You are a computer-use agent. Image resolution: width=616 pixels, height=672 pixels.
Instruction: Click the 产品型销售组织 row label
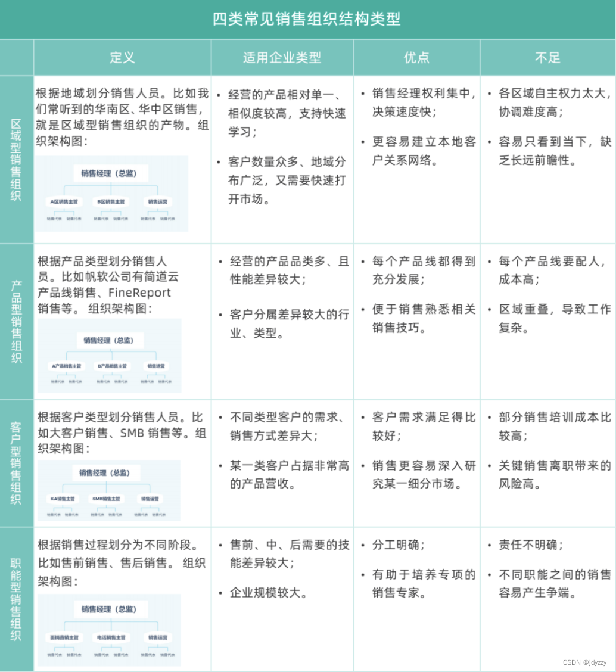16,322
